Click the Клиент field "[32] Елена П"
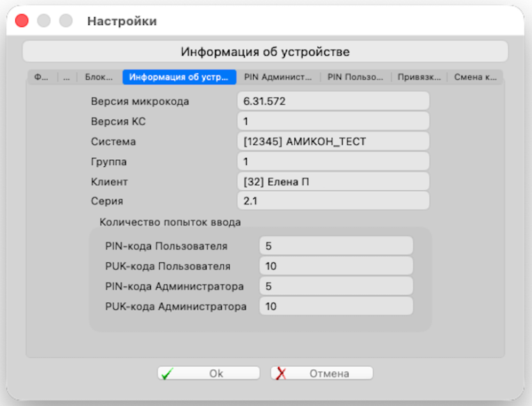The height and width of the screenshot is (406, 532). coord(333,182)
